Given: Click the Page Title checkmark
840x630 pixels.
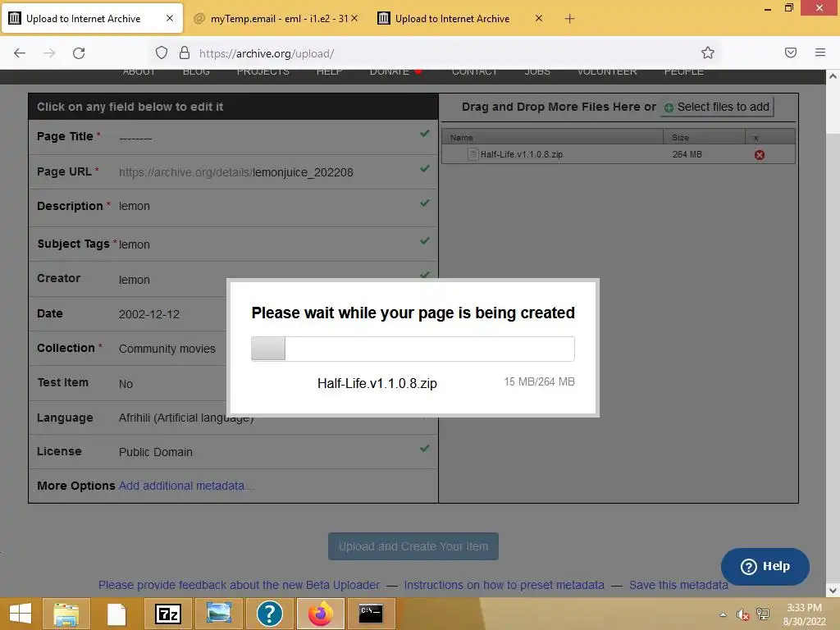Looking at the screenshot, I should pos(424,134).
